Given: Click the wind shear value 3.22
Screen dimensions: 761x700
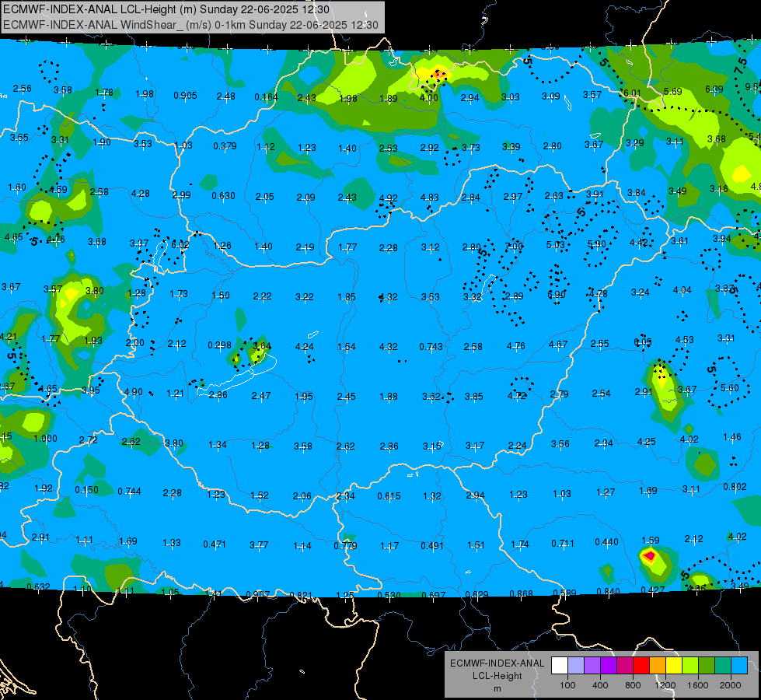Looking at the screenshot, I should (x=304, y=296).
